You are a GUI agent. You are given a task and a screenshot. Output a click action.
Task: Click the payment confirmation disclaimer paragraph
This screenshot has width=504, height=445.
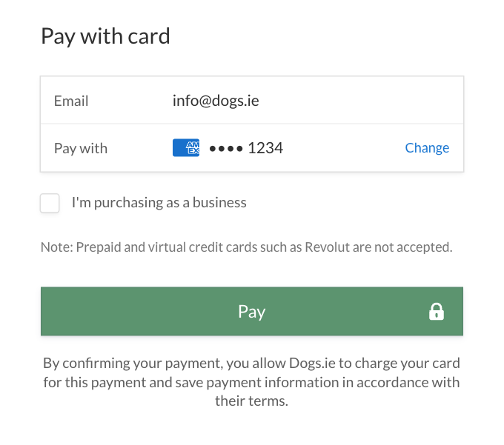pyautogui.click(x=252, y=382)
